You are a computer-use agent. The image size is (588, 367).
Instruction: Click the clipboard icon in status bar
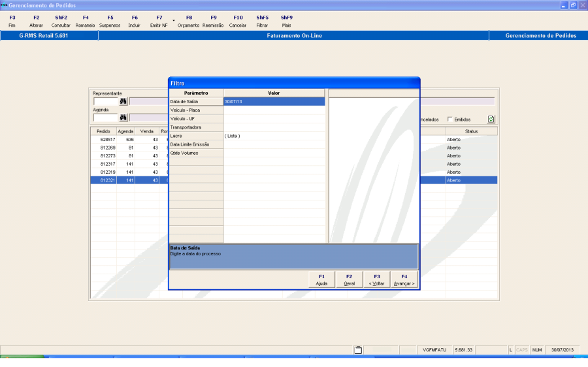pos(358,350)
